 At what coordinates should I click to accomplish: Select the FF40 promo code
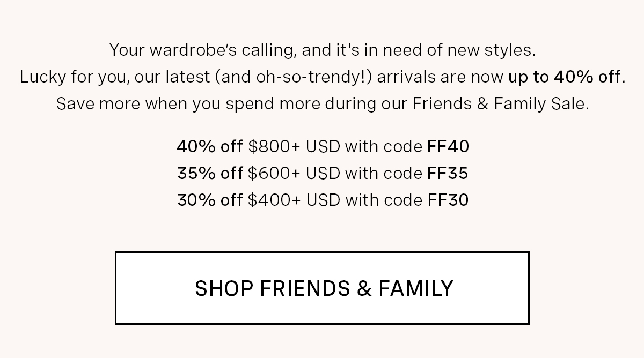(x=448, y=146)
